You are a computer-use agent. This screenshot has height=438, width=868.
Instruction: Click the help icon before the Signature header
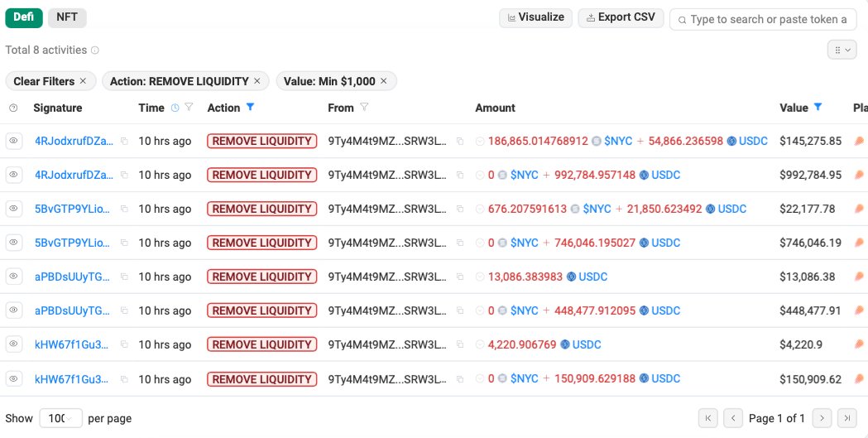[x=14, y=108]
